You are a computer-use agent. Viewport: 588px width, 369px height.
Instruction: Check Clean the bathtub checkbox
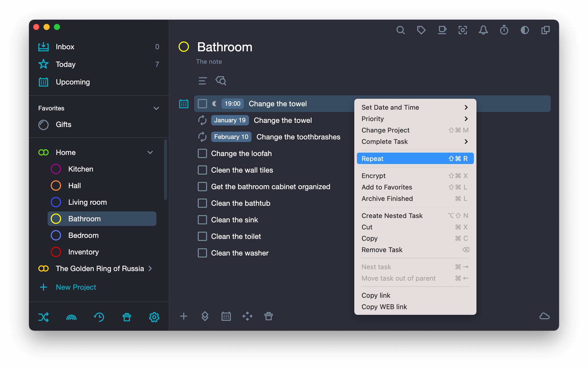(202, 203)
